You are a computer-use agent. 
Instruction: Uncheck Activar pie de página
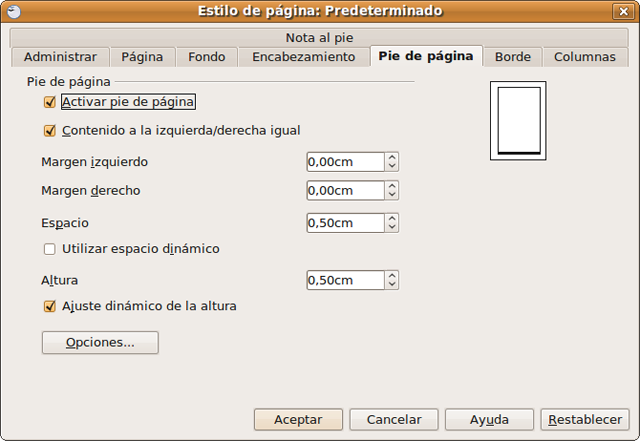tap(50, 102)
